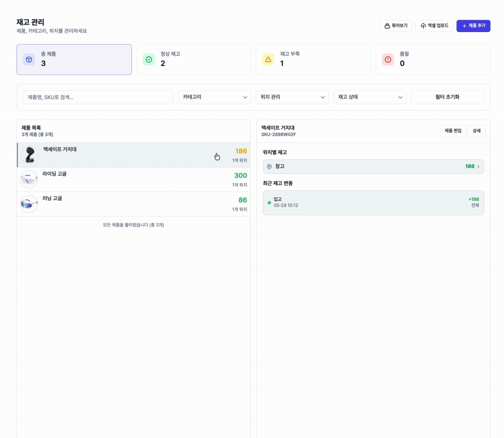Open the 창고 location stock row

(x=373, y=166)
